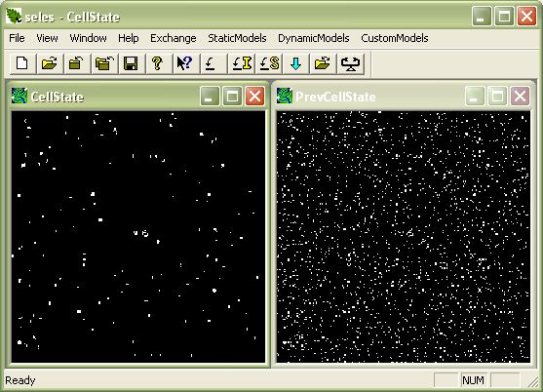Minimize the main seles window
The image size is (543, 392).
coord(482,16)
